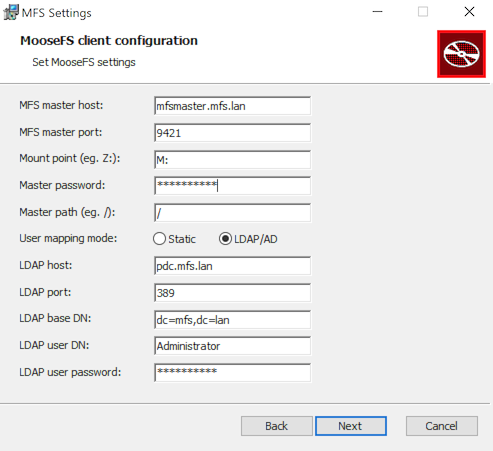
Task: Close the MFS Settings window
Action: 469,12
